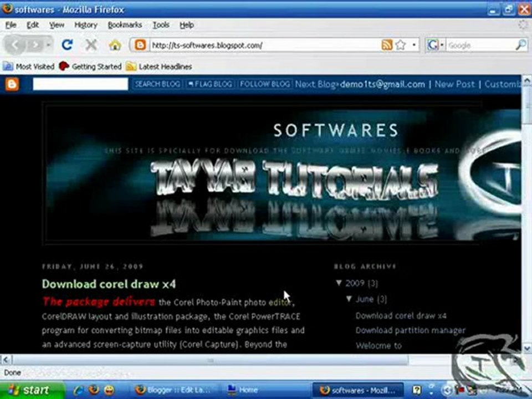Click the vertical scrollbar down arrow
532x399 pixels.
click(526, 348)
